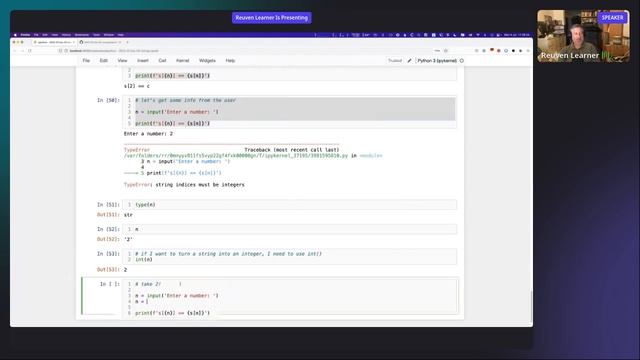Viewport: 640px width, 360px height.
Task: Click the Firefox menu in the macOS bar
Action: click(25, 35)
